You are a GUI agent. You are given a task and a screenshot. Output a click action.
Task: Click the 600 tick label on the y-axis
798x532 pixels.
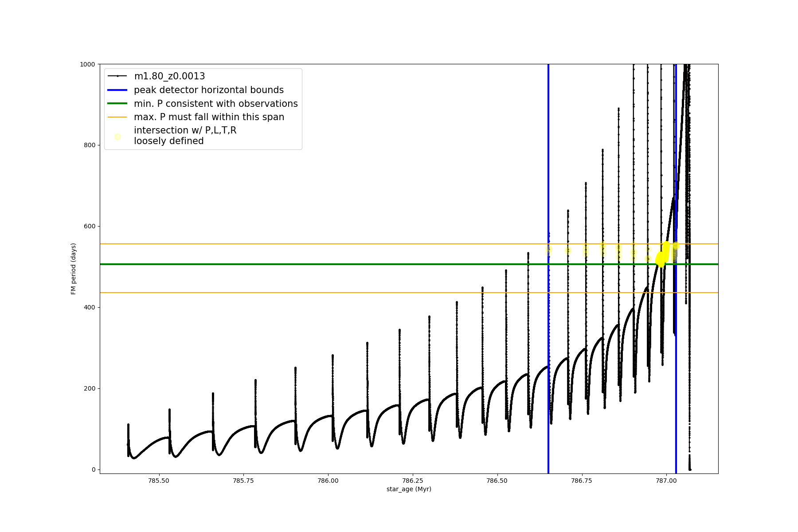coord(90,226)
